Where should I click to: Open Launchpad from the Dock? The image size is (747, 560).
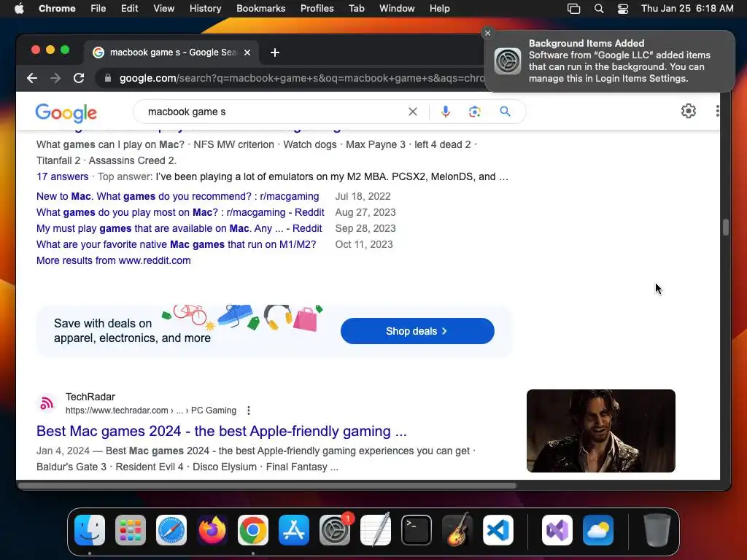(x=131, y=530)
